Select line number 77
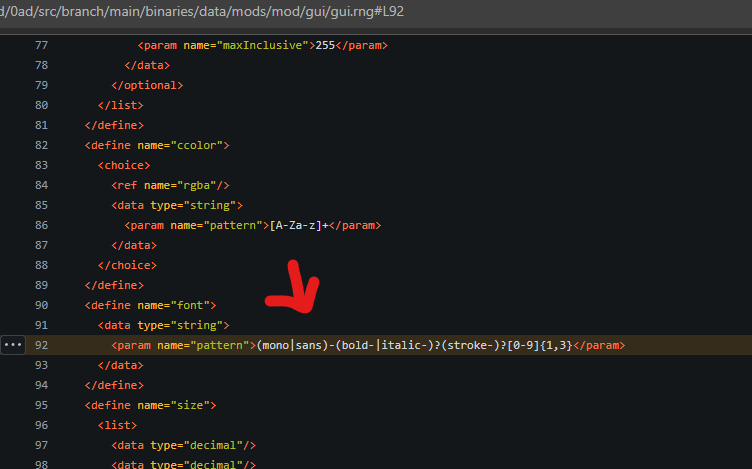 click(41, 45)
